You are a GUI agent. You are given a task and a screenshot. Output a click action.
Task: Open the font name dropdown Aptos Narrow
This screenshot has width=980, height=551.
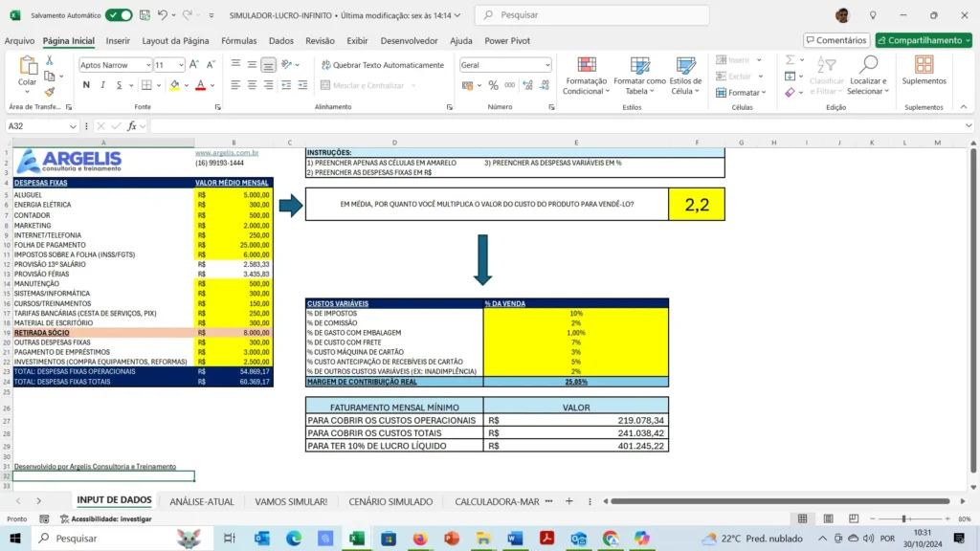148,65
